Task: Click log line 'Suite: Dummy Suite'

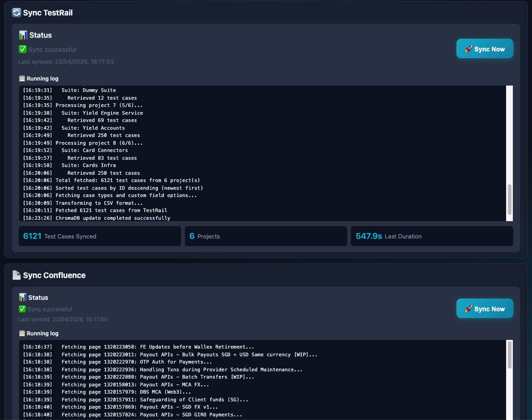Action: [x=70, y=90]
